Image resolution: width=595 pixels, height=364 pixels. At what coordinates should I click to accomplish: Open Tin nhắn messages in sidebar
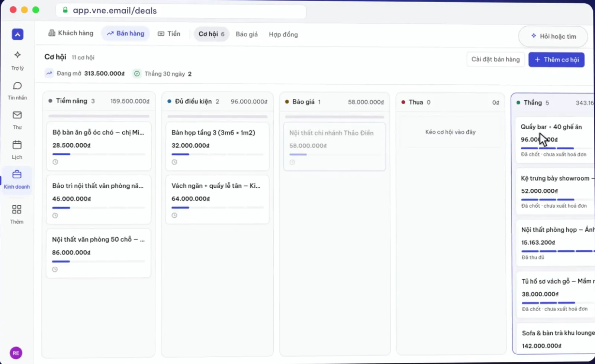point(17,91)
